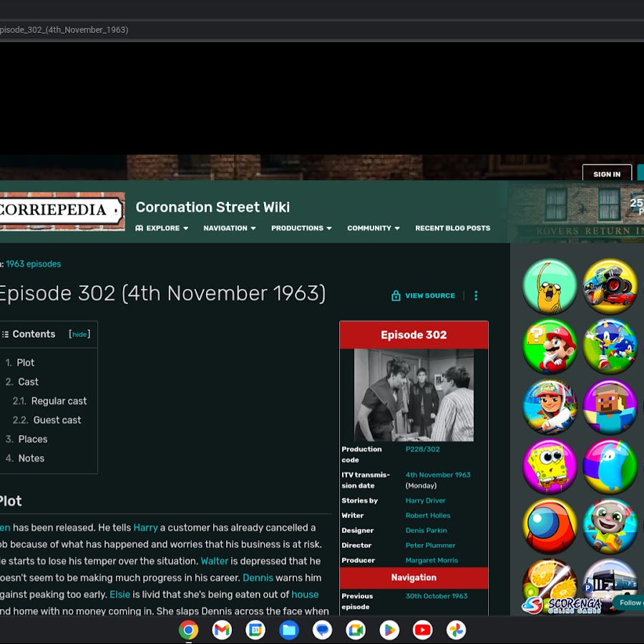This screenshot has height=644, width=644.
Task: Open the Fall Guys bean game icon
Action: (x=610, y=466)
